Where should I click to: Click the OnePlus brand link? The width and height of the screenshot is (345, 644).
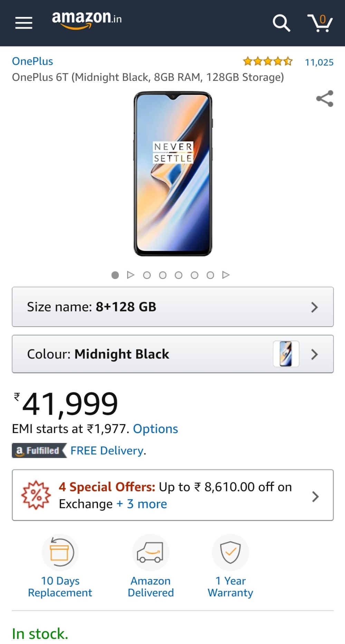[x=32, y=61]
